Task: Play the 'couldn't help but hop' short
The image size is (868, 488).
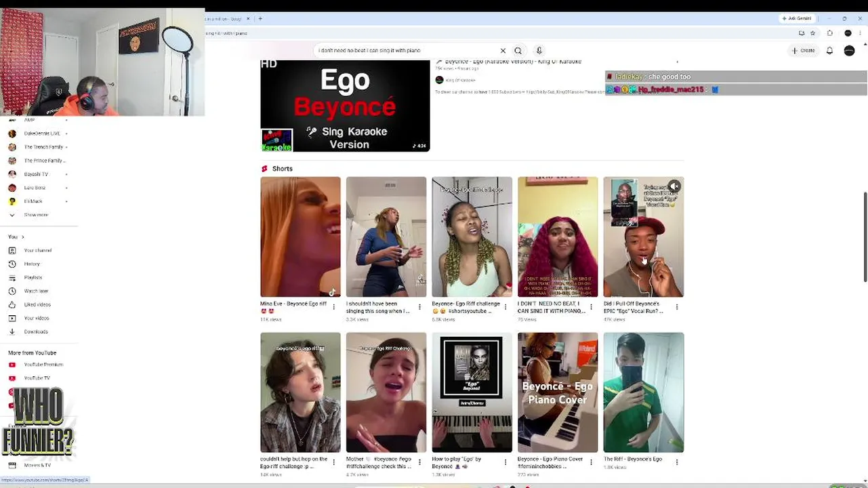Action: click(300, 392)
